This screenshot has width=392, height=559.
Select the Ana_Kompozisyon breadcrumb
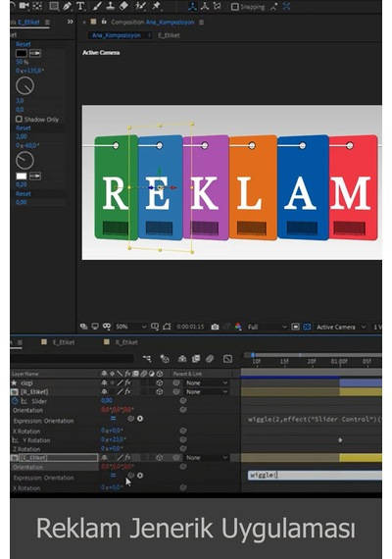(117, 35)
